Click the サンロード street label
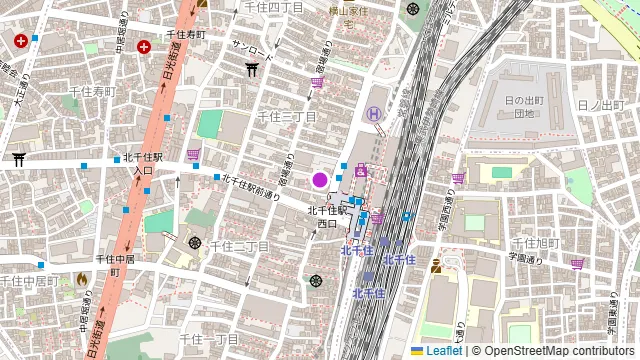The height and width of the screenshot is (360, 640). click(252, 51)
